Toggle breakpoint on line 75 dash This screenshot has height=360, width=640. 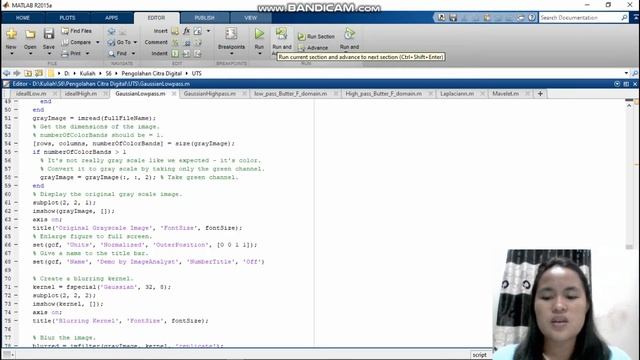click(x=16, y=321)
